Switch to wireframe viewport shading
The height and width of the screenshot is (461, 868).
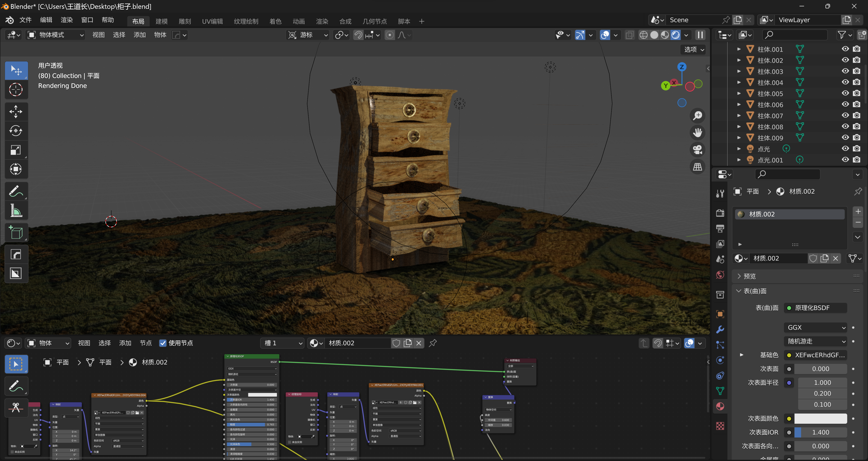643,35
